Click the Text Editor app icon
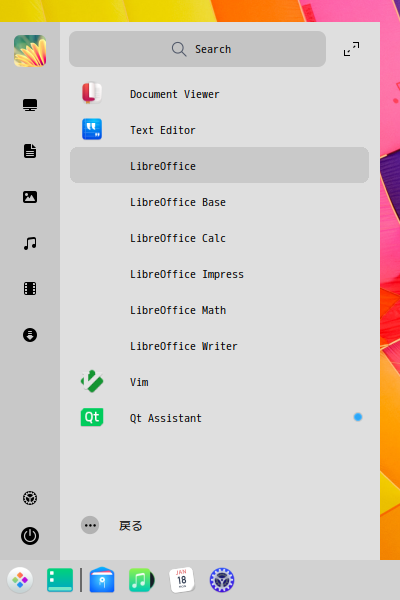400x600 pixels. click(92, 129)
